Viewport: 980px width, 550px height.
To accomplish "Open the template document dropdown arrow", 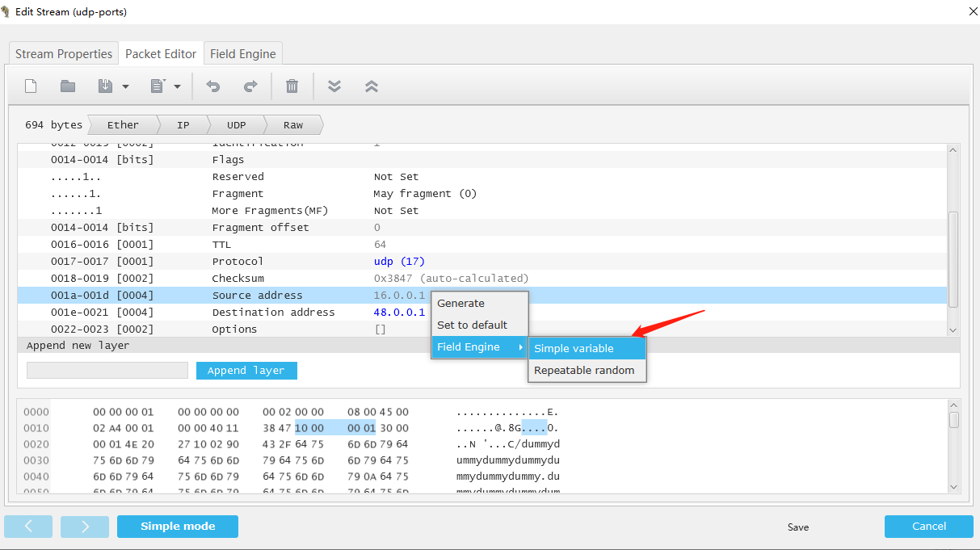I will point(177,86).
